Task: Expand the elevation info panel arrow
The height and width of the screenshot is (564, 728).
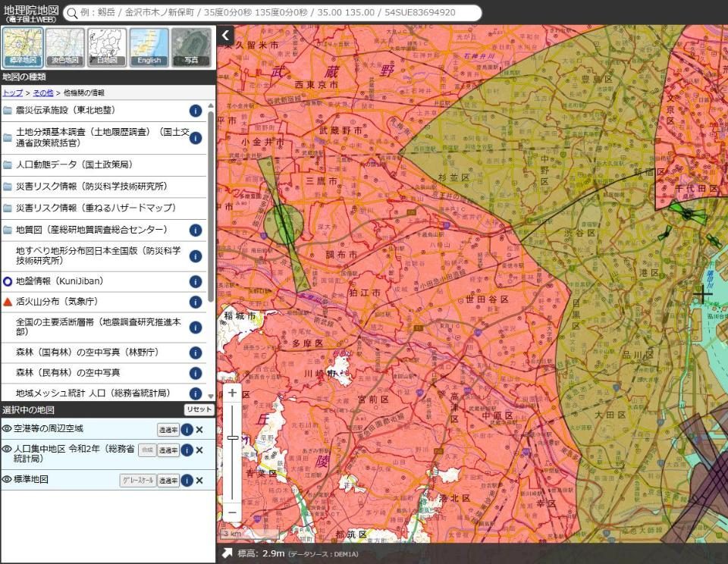Action: click(227, 553)
